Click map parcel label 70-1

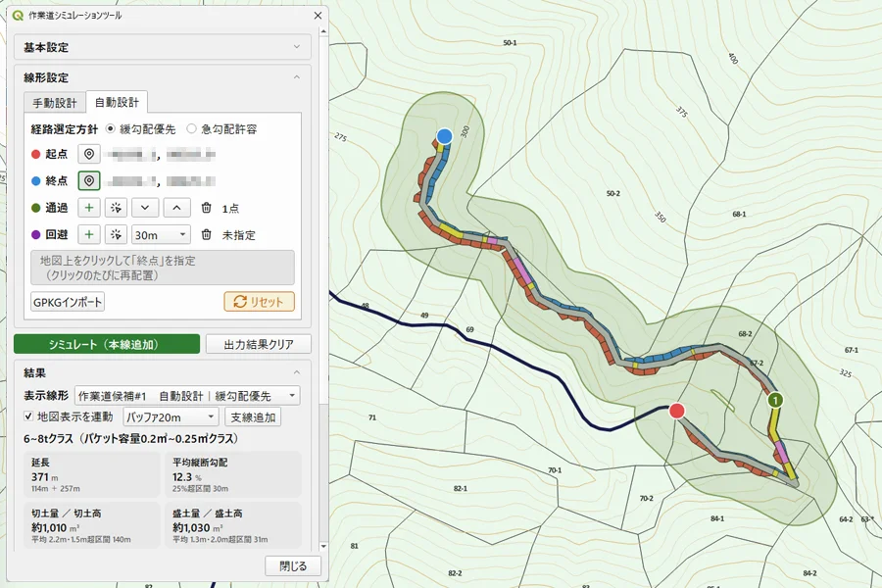pyautogui.click(x=555, y=470)
